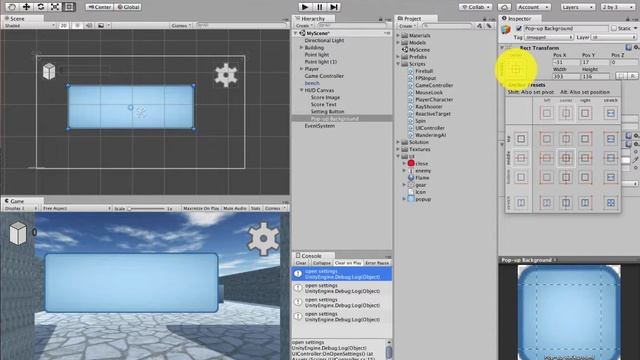Image resolution: width=640 pixels, height=360 pixels.
Task: Click the Pos X input field
Action: pyautogui.click(x=565, y=62)
